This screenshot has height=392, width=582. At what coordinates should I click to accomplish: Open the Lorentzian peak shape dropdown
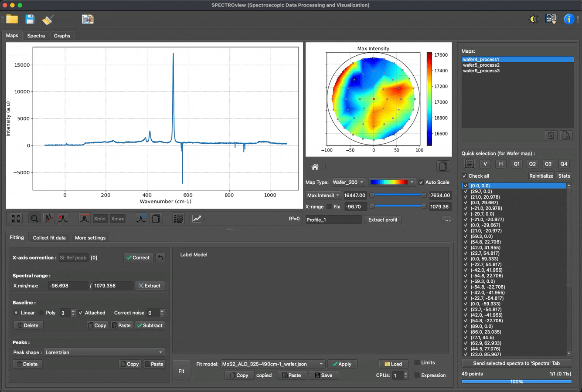pyautogui.click(x=105, y=352)
